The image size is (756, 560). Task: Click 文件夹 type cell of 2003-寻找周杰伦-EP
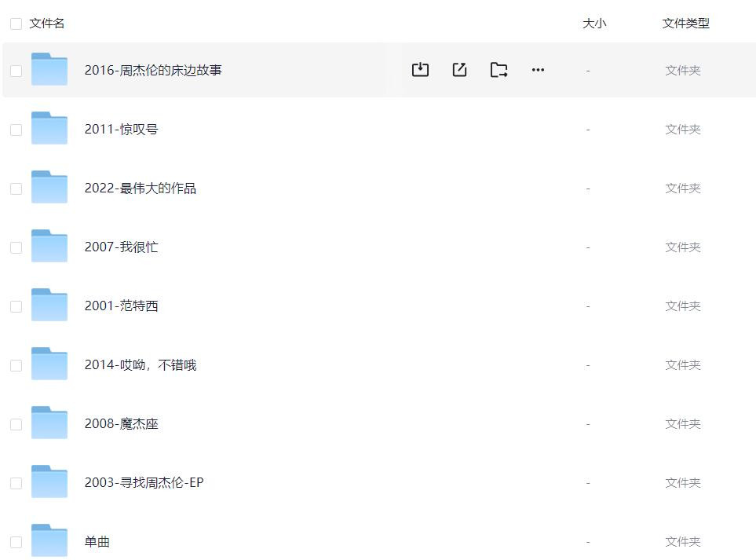(x=683, y=482)
